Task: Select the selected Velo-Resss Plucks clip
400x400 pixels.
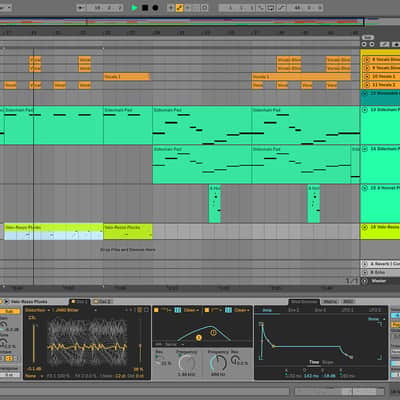Action: [53, 232]
